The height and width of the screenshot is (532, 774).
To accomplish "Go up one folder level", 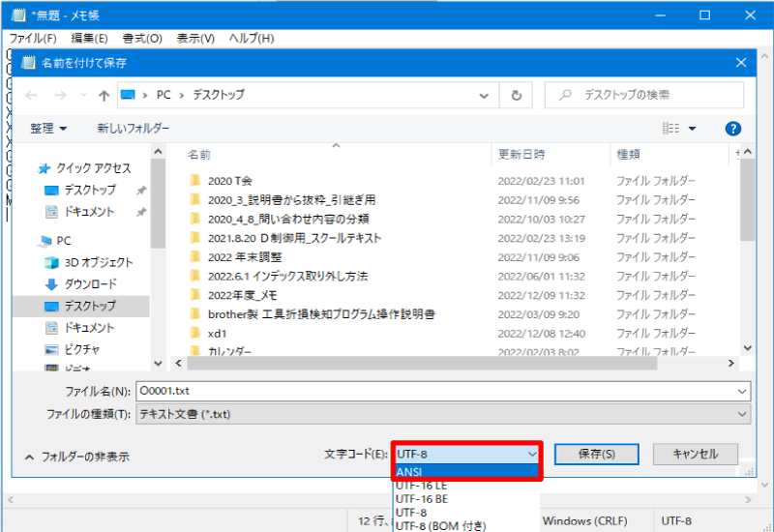I will click(104, 95).
